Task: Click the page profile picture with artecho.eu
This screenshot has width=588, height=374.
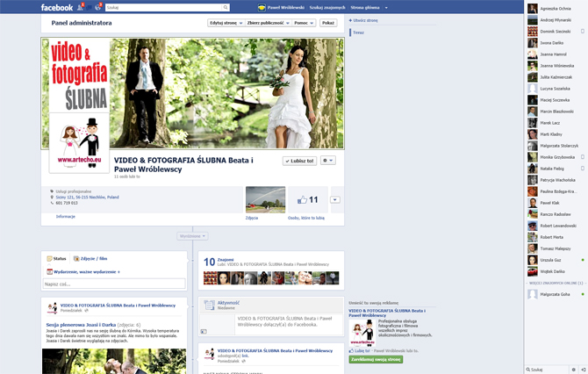Action: [79, 143]
